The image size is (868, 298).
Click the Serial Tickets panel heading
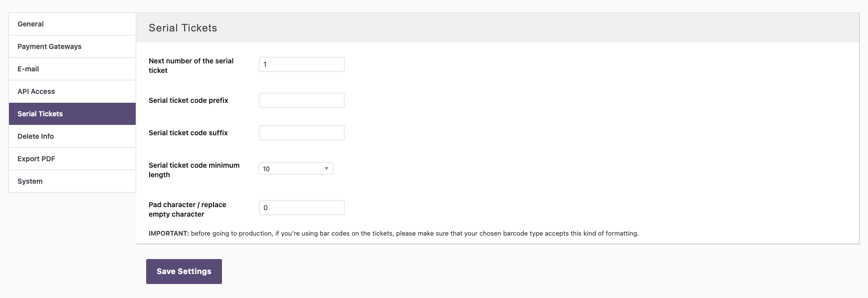(x=183, y=28)
